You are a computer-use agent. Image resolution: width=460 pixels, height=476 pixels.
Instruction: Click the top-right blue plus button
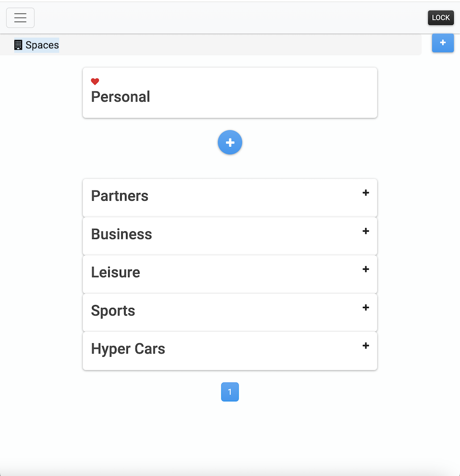(x=443, y=43)
